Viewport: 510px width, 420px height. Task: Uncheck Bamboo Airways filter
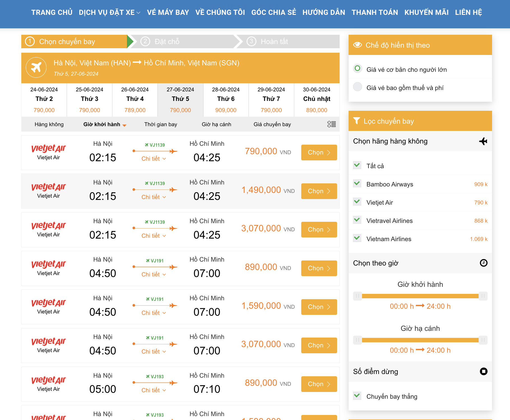pyautogui.click(x=357, y=184)
